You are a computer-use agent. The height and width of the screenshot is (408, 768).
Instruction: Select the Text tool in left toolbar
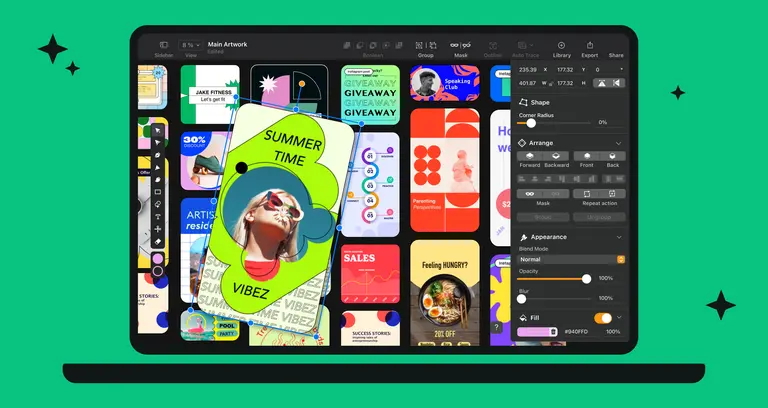[x=158, y=217]
